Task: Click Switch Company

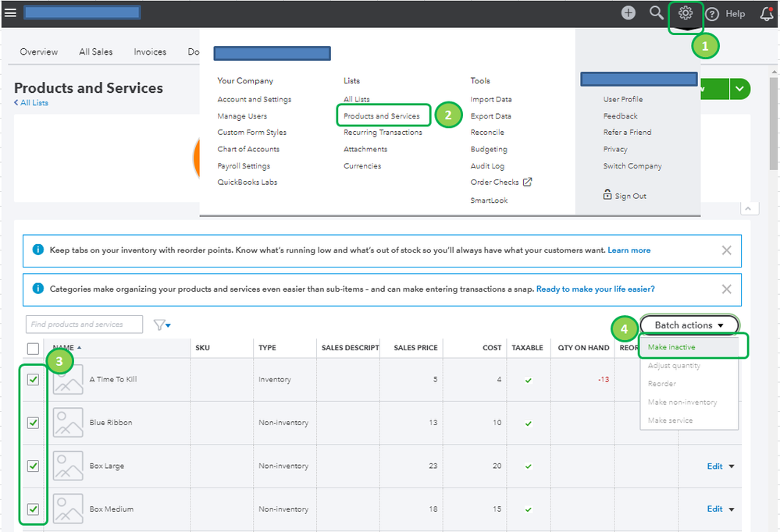Action: pos(632,166)
